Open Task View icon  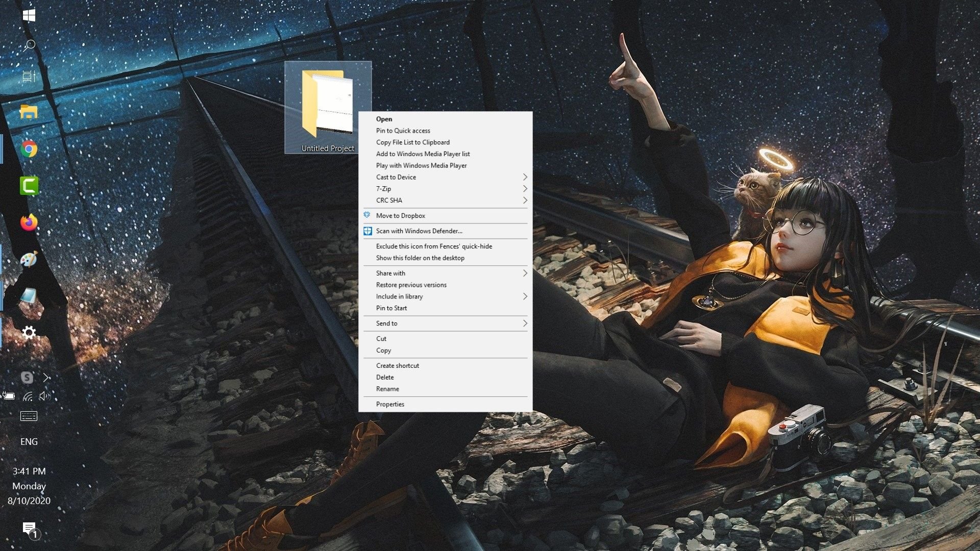coord(29,77)
